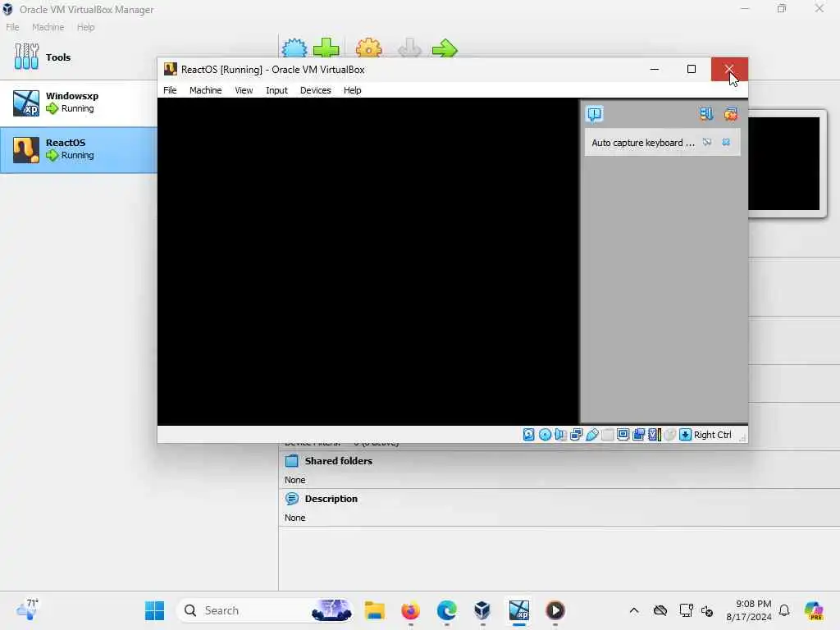
Task: Click the ReactOS preview thumbnail in Manager
Action: pyautogui.click(x=783, y=163)
